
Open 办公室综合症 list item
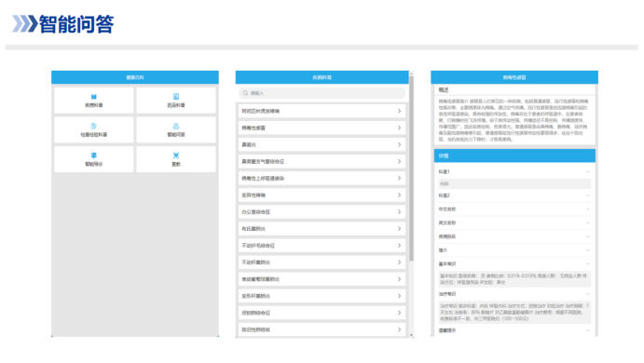point(322,211)
